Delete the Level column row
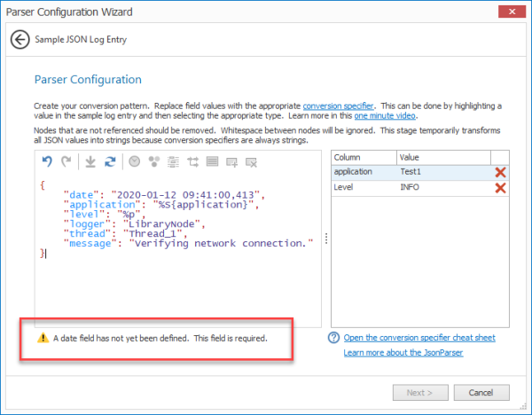The width and height of the screenshot is (532, 415). (x=500, y=188)
